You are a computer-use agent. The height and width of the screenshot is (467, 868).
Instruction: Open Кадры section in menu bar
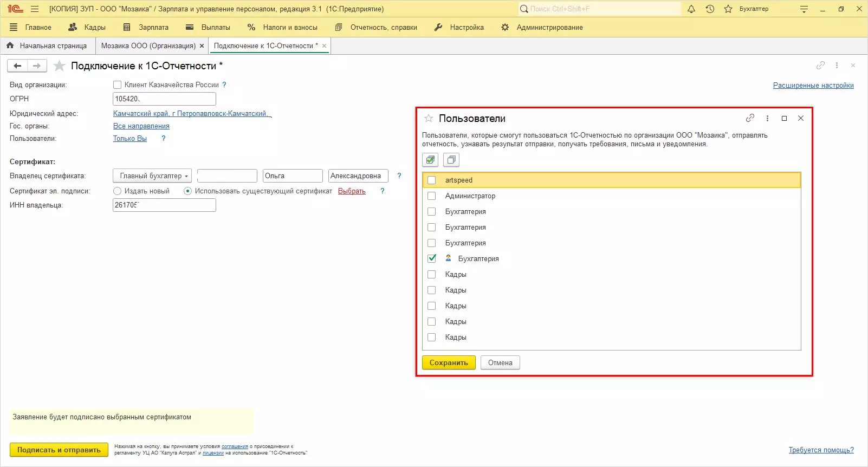[87, 27]
